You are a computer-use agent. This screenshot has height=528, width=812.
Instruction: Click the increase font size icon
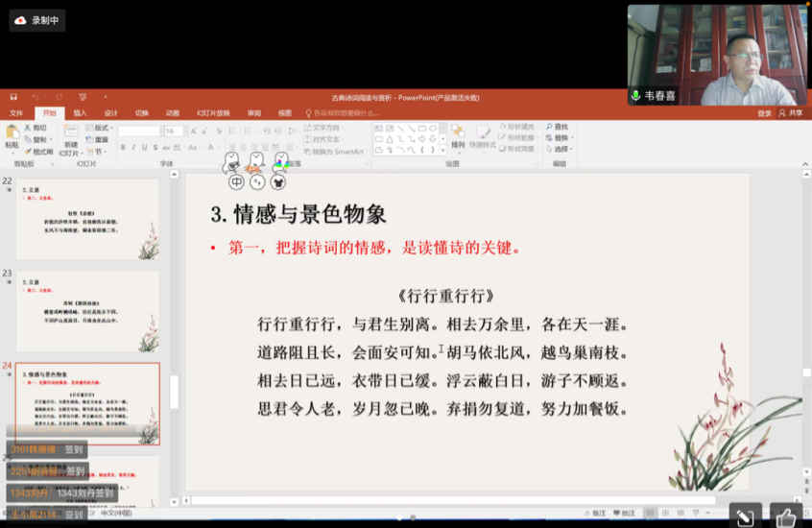[x=194, y=132]
